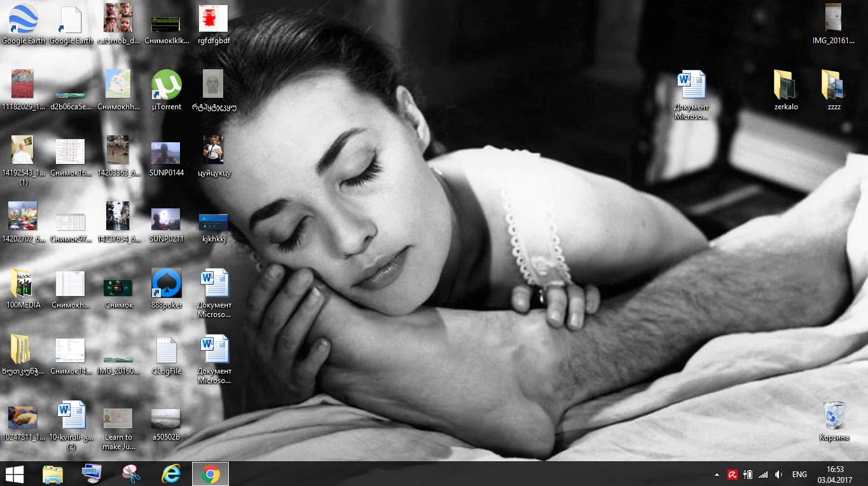Viewport: 868px width, 486px height.
Task: Show hidden tray icons arrow
Action: click(717, 475)
